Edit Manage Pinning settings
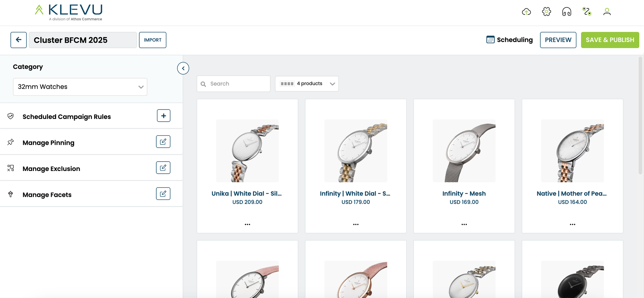This screenshot has width=644, height=298. point(163,142)
